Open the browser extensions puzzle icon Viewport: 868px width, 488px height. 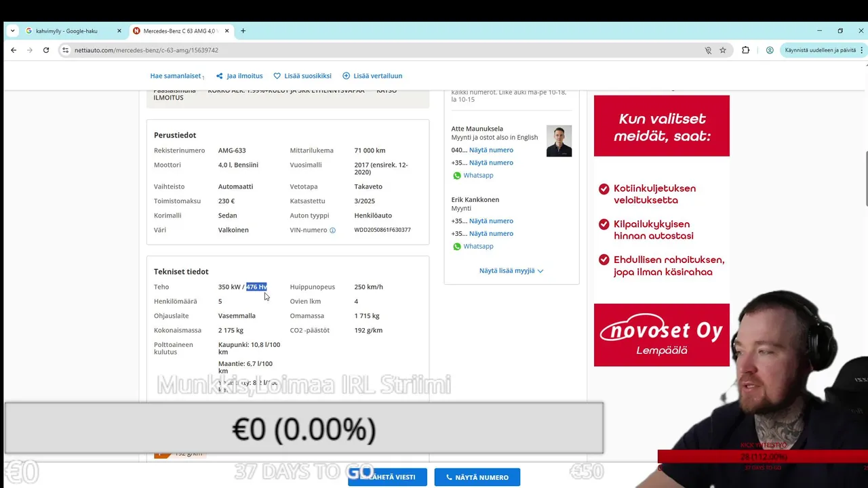745,50
